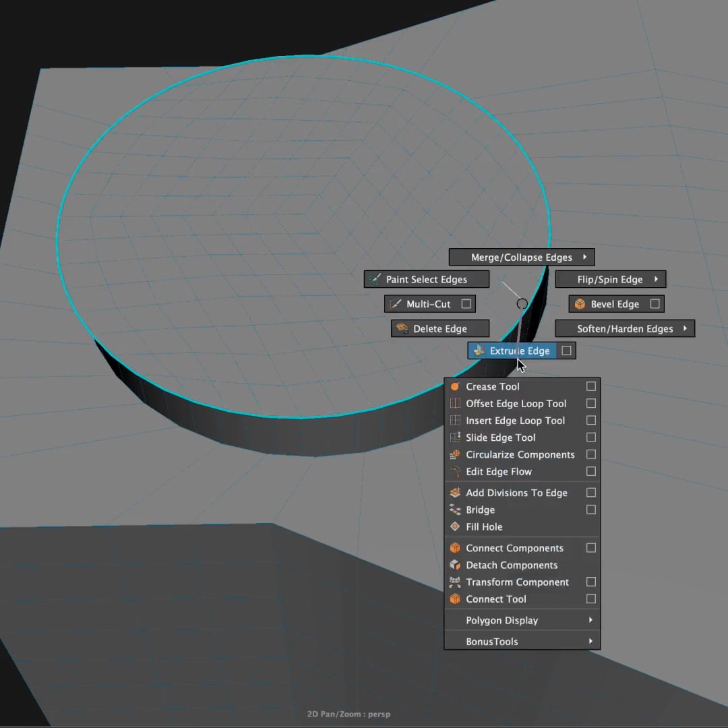Click the Bridge icon in menu
This screenshot has width=728, height=728.
click(x=455, y=510)
